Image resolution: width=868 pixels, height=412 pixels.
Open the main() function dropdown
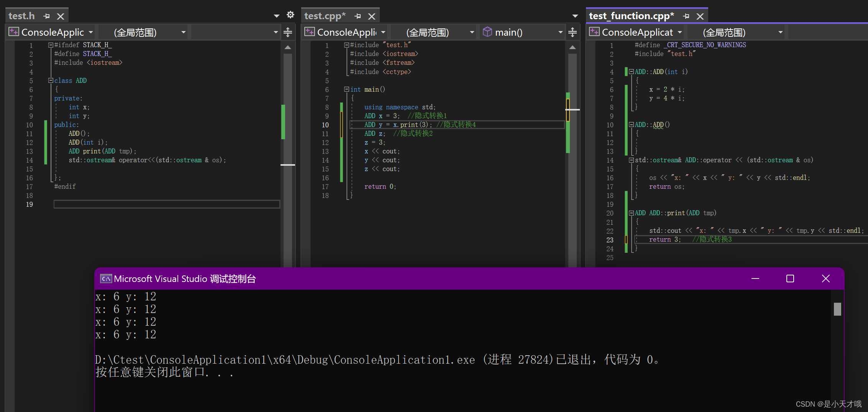560,32
